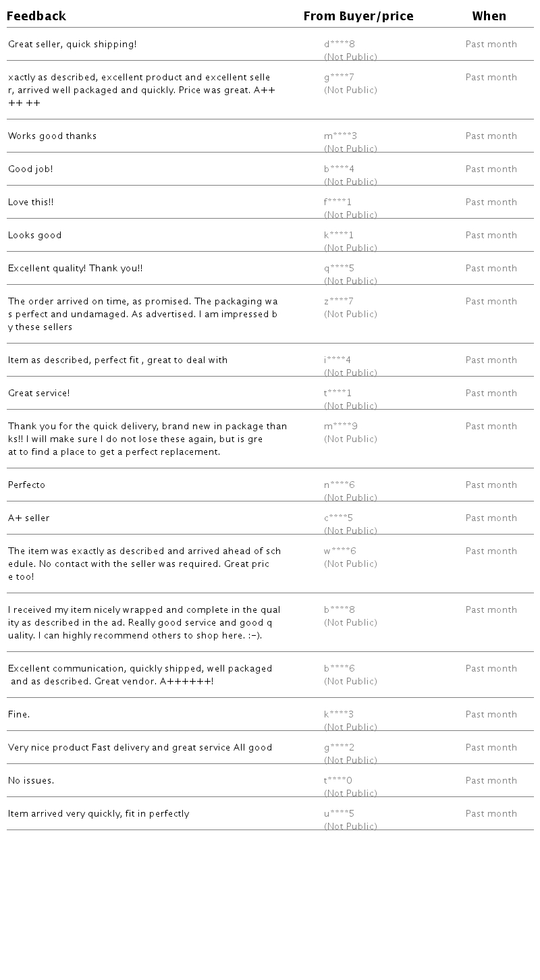Open buyer f****1 link

pos(337,202)
